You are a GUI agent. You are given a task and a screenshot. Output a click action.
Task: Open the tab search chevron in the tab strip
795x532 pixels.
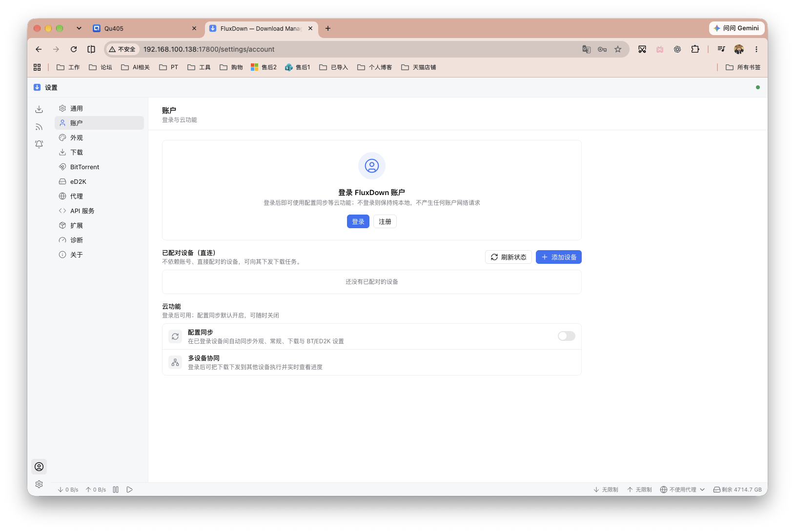pos(79,28)
